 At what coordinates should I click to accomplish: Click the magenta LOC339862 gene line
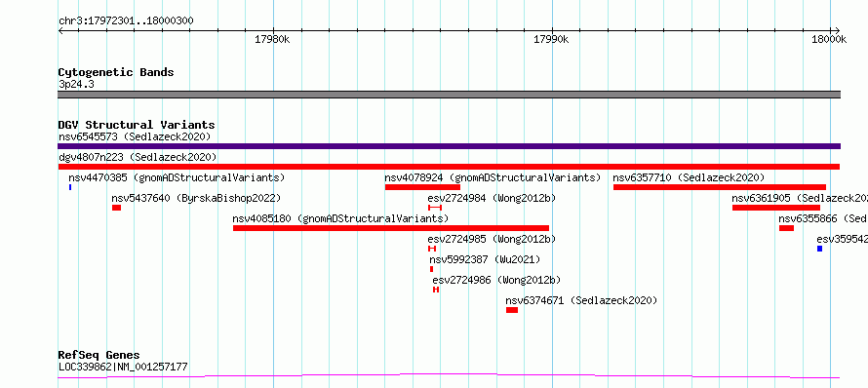point(449,376)
